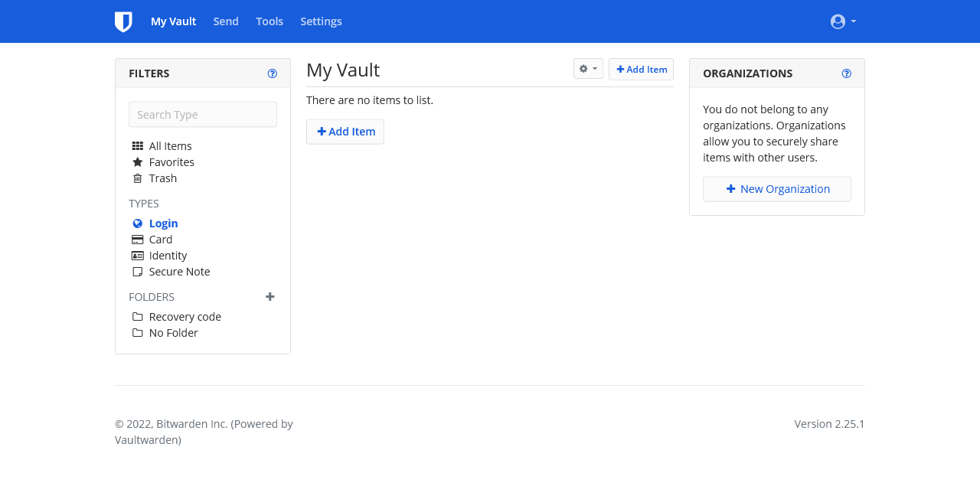Open the gear options dropdown
The height and width of the screenshot is (486, 980).
(x=588, y=69)
